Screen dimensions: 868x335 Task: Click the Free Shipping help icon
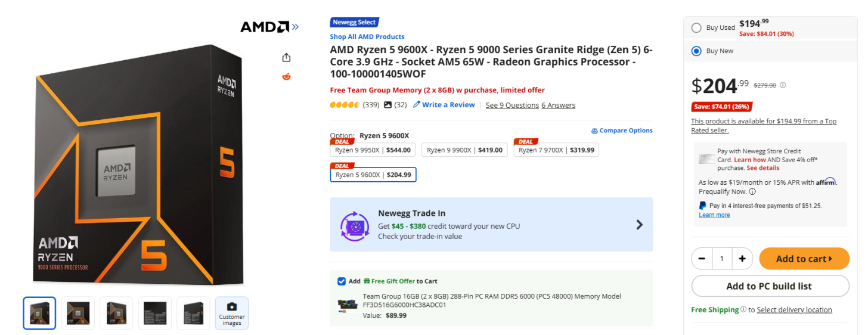(743, 309)
